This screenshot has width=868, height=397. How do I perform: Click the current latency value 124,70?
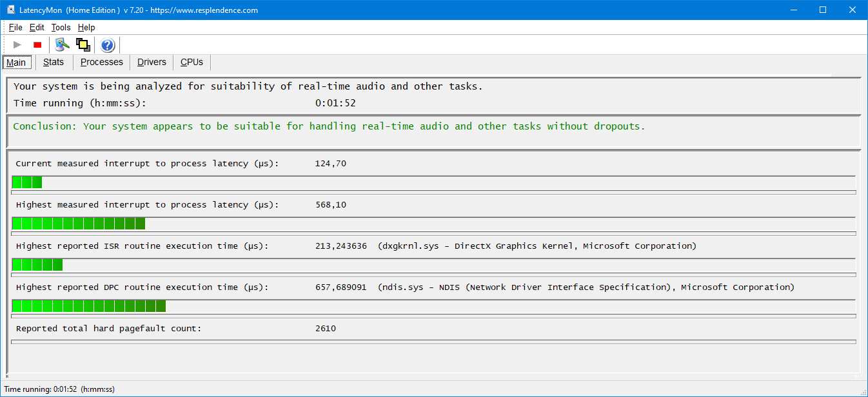coord(331,164)
